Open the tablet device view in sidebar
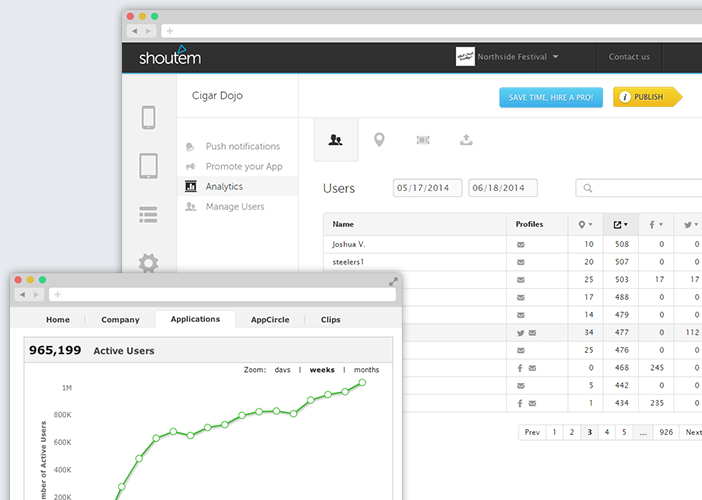The image size is (702, 500). 149,166
